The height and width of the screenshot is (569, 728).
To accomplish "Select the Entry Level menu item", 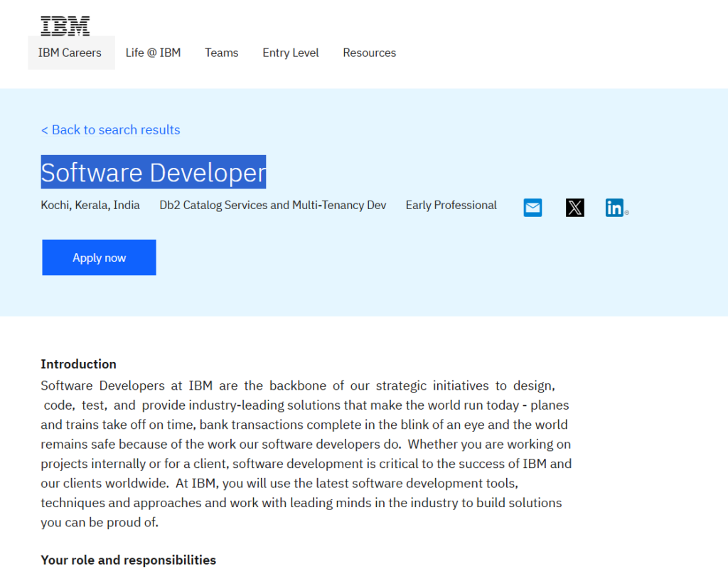I will click(291, 53).
